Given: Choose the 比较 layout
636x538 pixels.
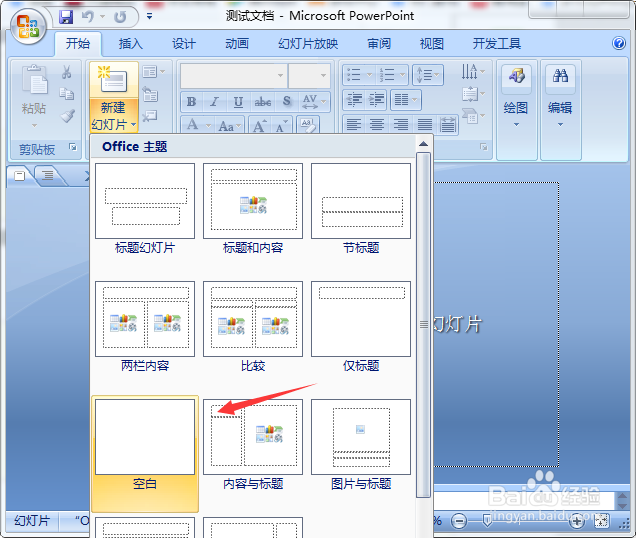Looking at the screenshot, I should point(253,327).
